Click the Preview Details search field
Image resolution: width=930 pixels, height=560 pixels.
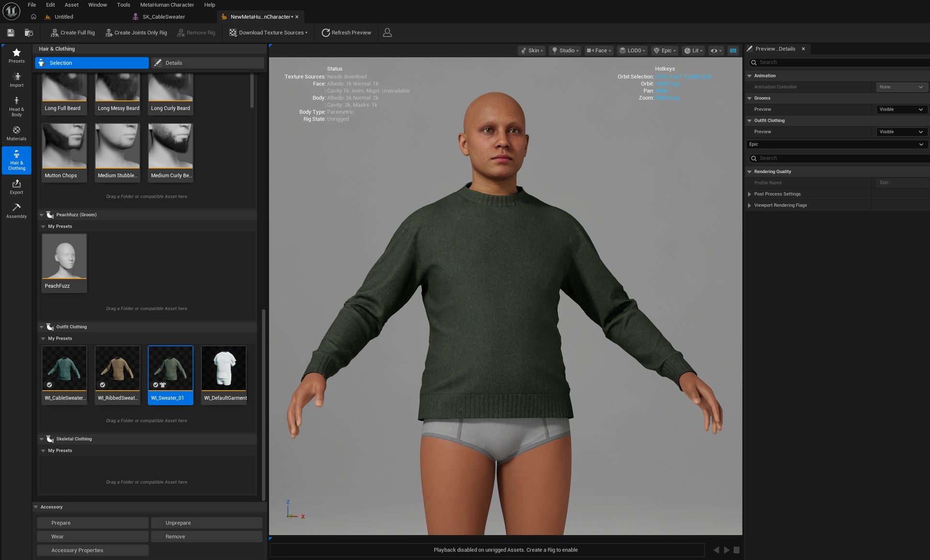coord(839,62)
